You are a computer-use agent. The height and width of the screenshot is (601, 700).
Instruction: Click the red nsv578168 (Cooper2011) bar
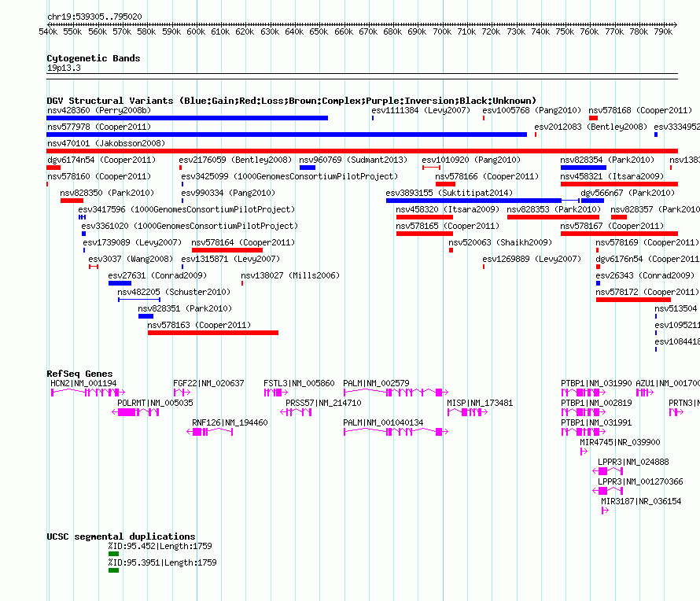coord(593,118)
